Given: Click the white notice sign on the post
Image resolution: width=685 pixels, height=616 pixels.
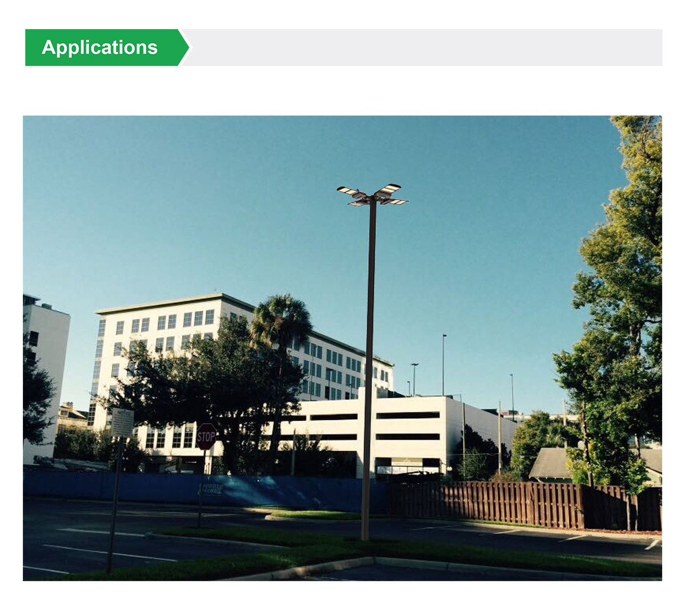Looking at the screenshot, I should pos(122,423).
